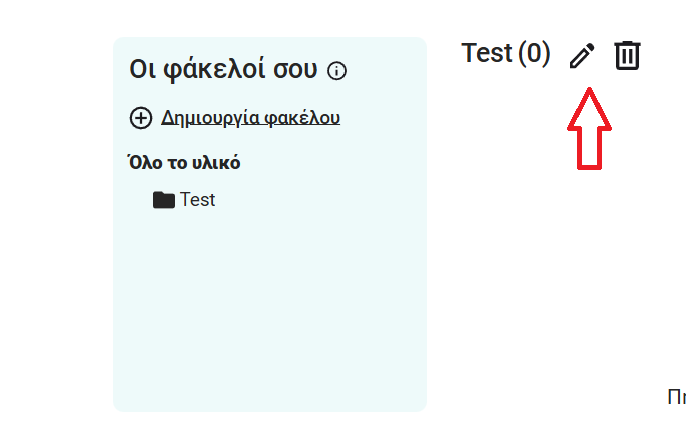686x446 pixels.
Task: Show Όλο το υλικό section
Action: coord(184,163)
